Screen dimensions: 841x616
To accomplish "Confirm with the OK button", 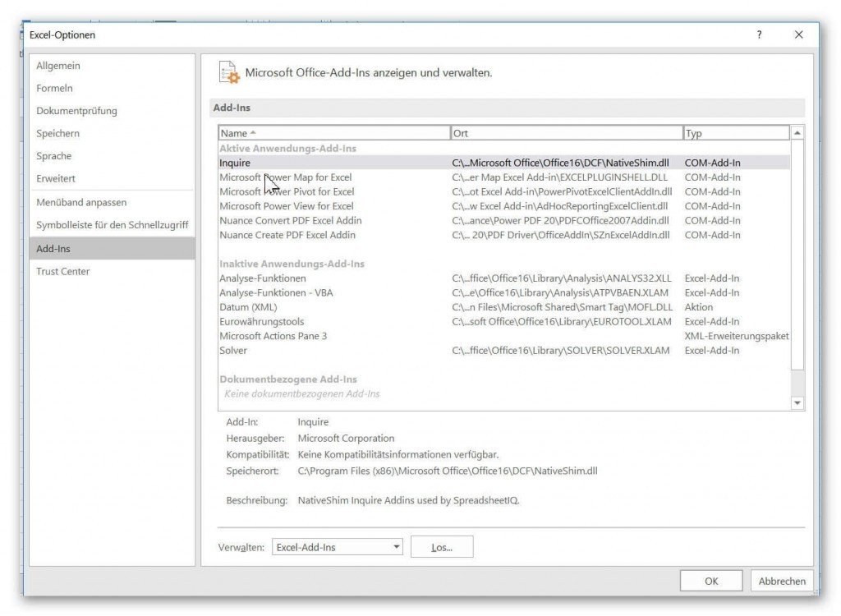I will [711, 582].
